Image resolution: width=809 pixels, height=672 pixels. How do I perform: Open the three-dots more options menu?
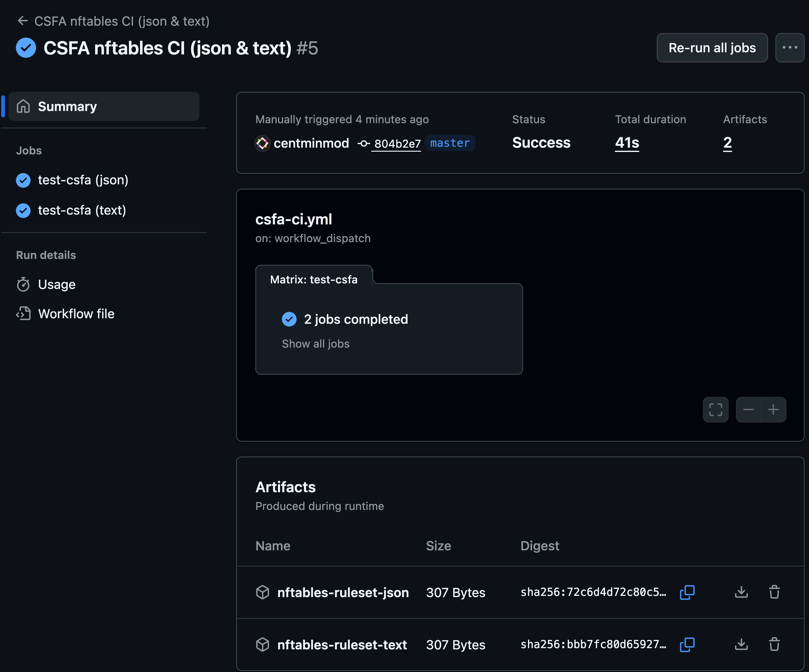[789, 48]
